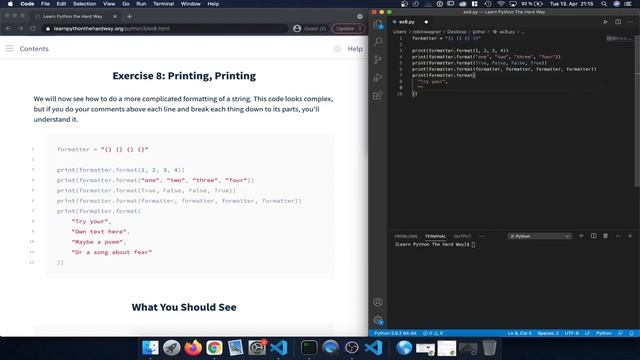Close the terminal panel with X
This screenshot has height=360, width=640.
click(x=630, y=236)
